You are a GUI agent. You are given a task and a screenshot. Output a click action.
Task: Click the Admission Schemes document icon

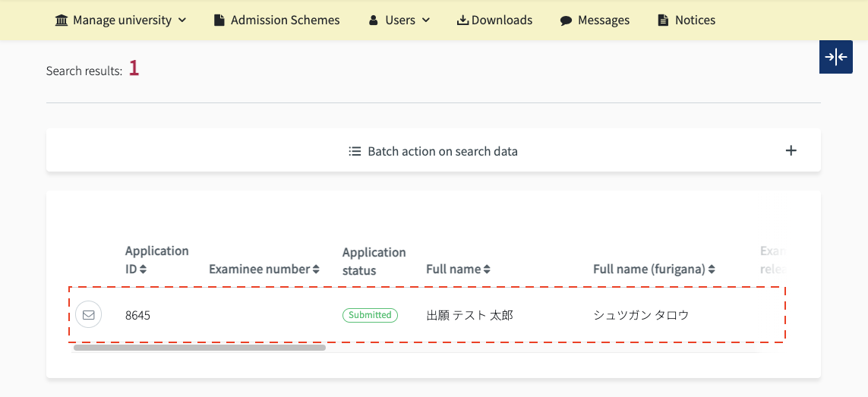tap(219, 20)
